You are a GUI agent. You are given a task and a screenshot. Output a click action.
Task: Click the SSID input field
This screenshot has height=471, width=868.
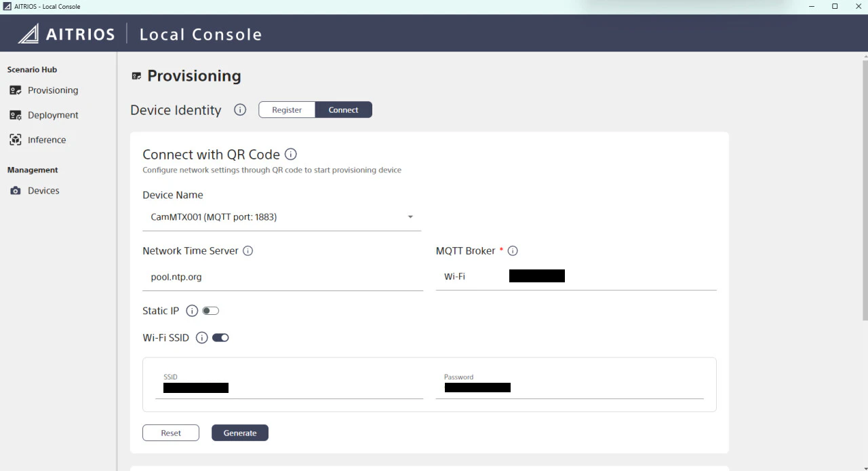click(x=289, y=388)
